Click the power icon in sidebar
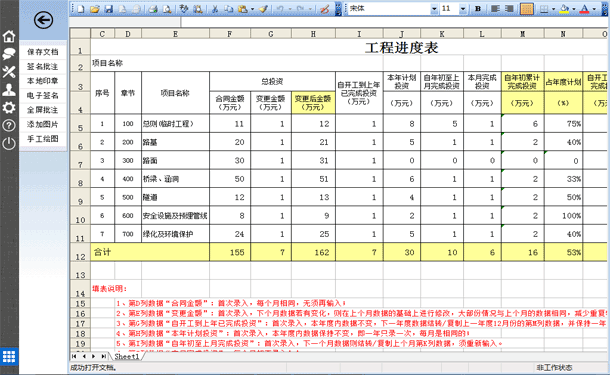610x375 pixels. (x=9, y=144)
